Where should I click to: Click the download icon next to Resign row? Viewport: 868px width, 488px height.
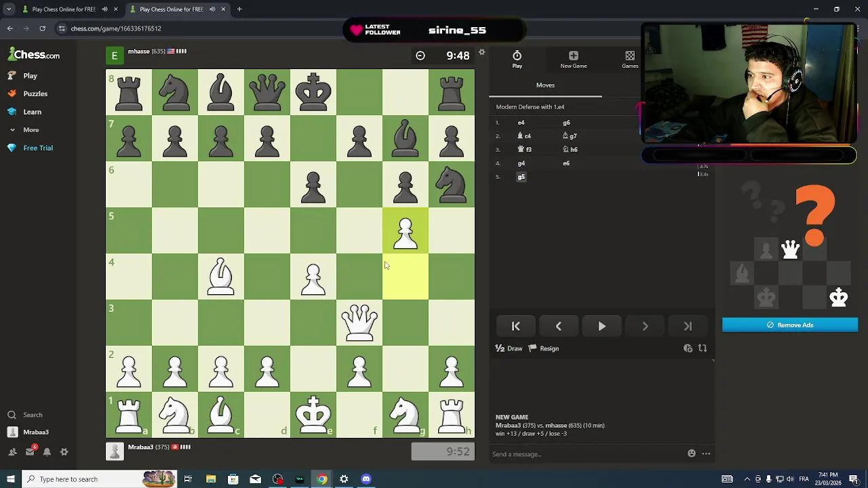point(688,348)
